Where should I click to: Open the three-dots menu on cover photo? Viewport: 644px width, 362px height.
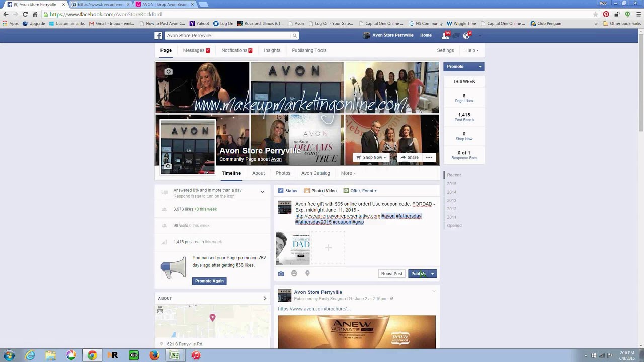429,157
